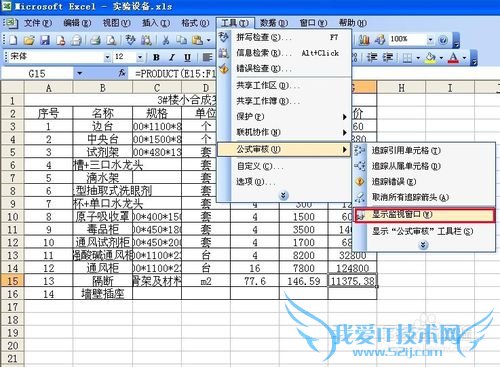Choose 选项 in the Tools menu

tap(284, 181)
